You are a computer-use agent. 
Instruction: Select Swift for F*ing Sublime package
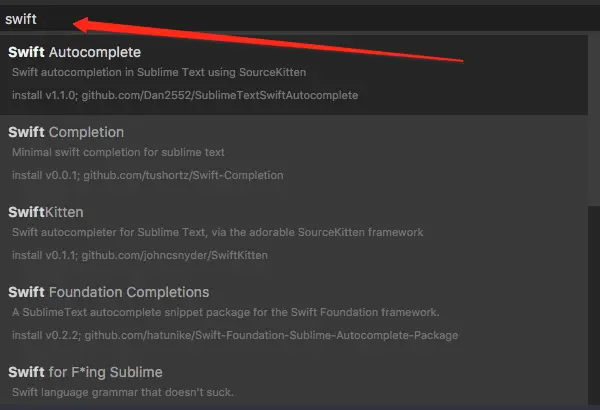coord(85,372)
